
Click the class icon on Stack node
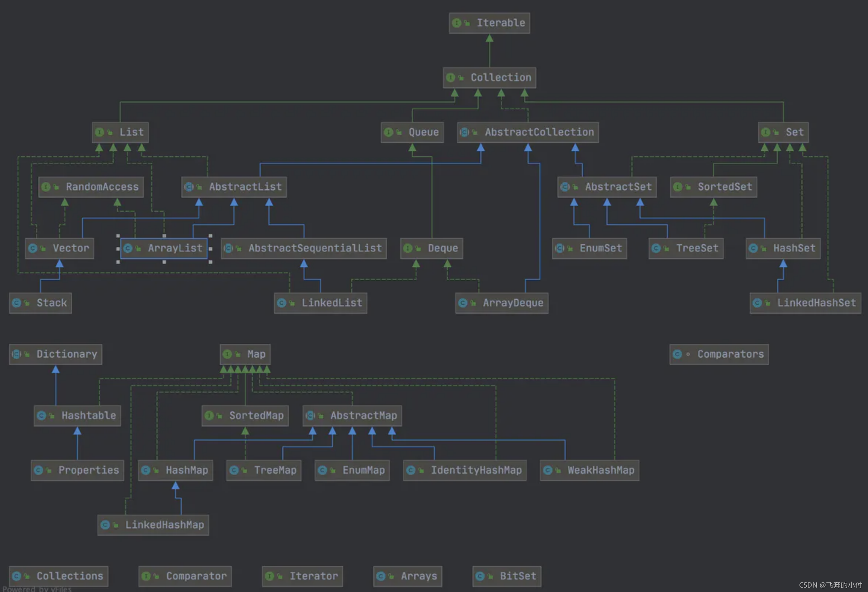click(x=16, y=303)
